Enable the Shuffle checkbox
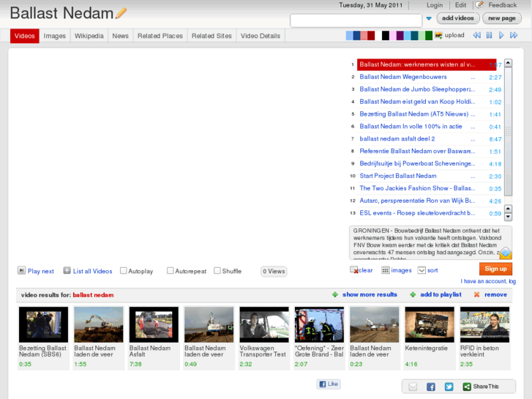Image resolution: width=532 pixels, height=399 pixels. pos(217,271)
